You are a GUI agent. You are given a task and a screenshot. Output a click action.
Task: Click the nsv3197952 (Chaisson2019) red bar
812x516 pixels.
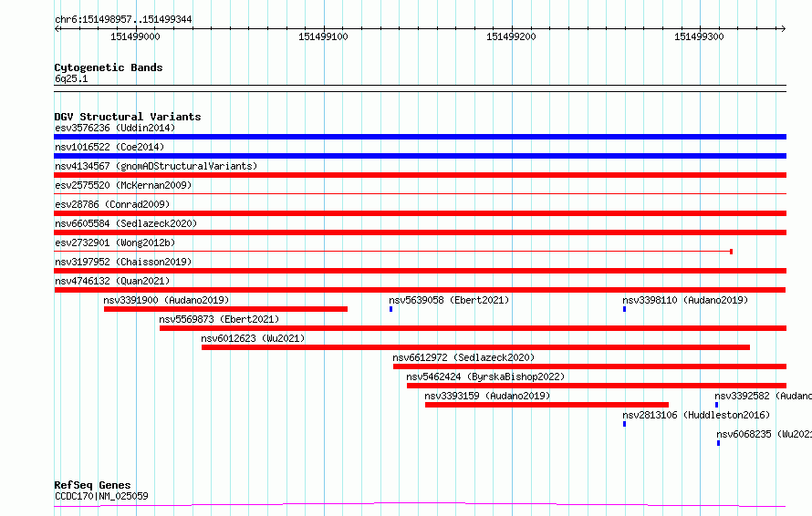pos(420,271)
